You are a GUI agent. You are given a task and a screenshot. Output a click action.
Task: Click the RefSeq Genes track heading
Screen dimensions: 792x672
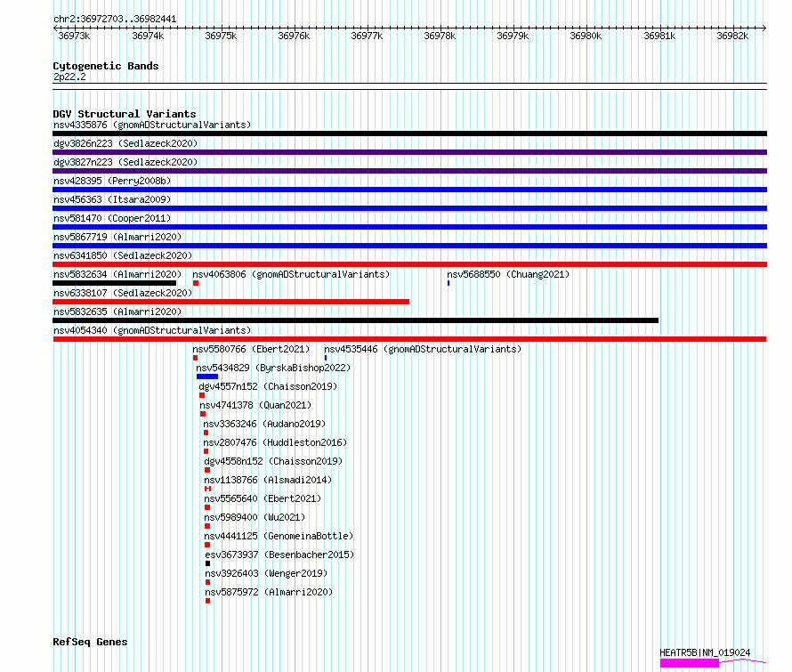tap(90, 642)
